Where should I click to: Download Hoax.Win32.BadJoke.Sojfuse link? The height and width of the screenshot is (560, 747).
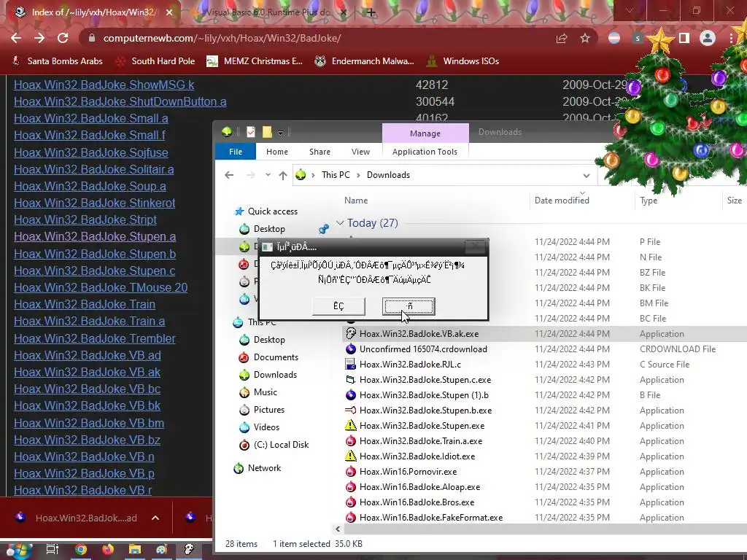[x=91, y=152]
